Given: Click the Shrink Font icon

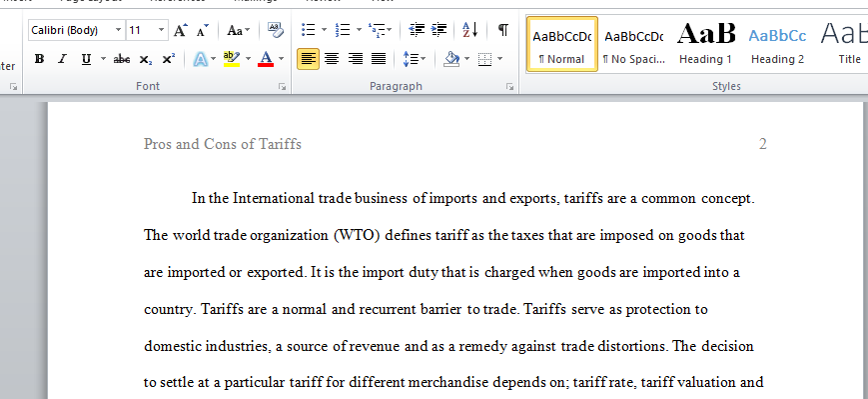Looking at the screenshot, I should point(203,30).
